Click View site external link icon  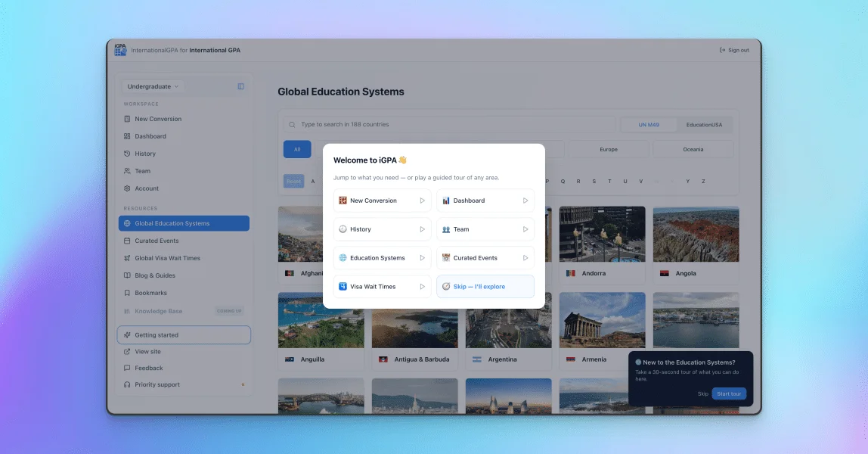127,352
